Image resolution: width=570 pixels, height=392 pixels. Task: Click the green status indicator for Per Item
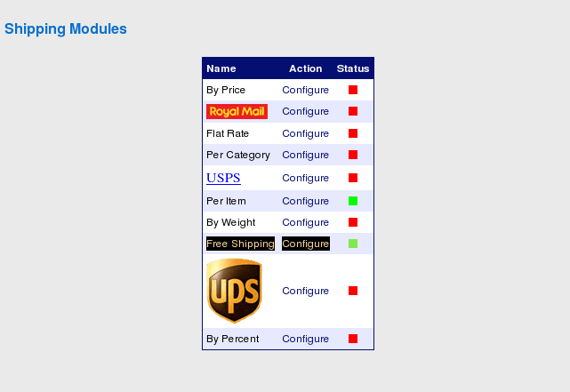(353, 201)
